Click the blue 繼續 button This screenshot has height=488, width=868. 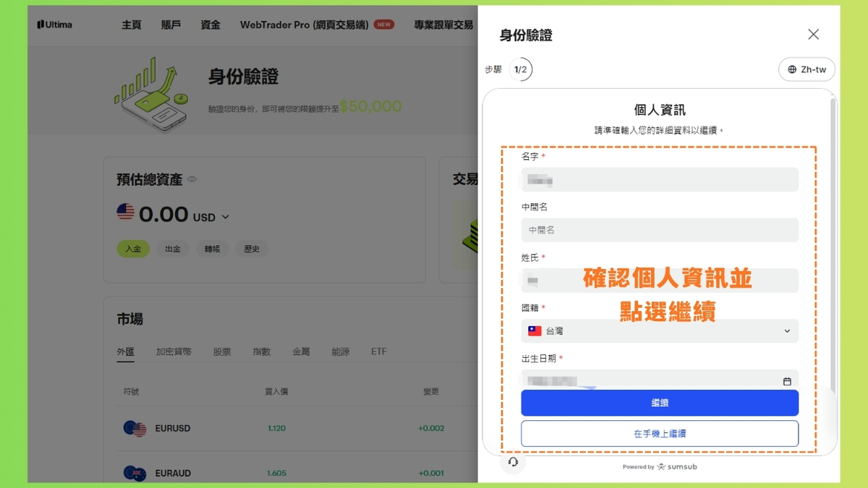660,403
